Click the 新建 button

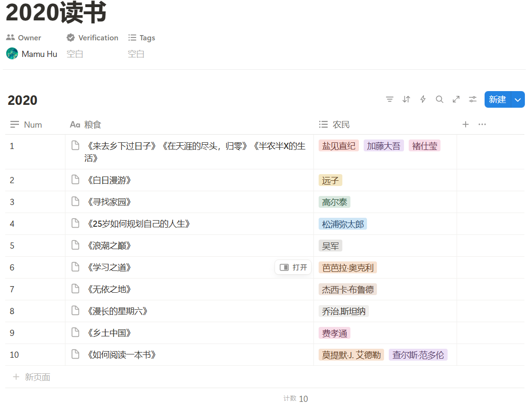point(496,99)
